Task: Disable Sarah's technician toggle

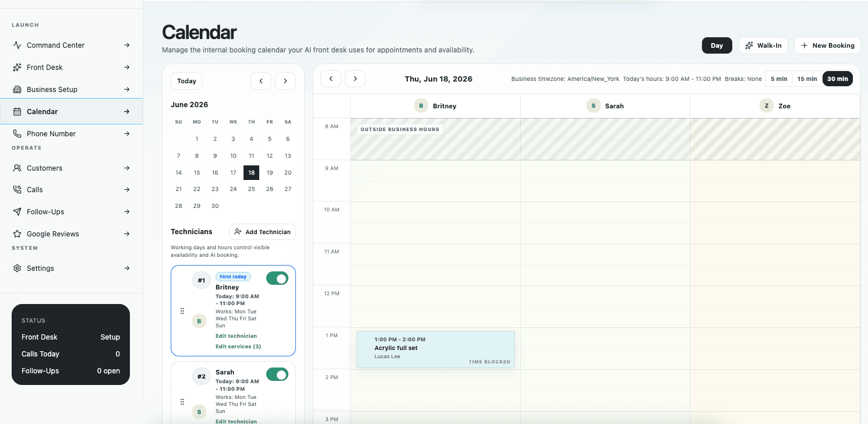Action: click(277, 374)
